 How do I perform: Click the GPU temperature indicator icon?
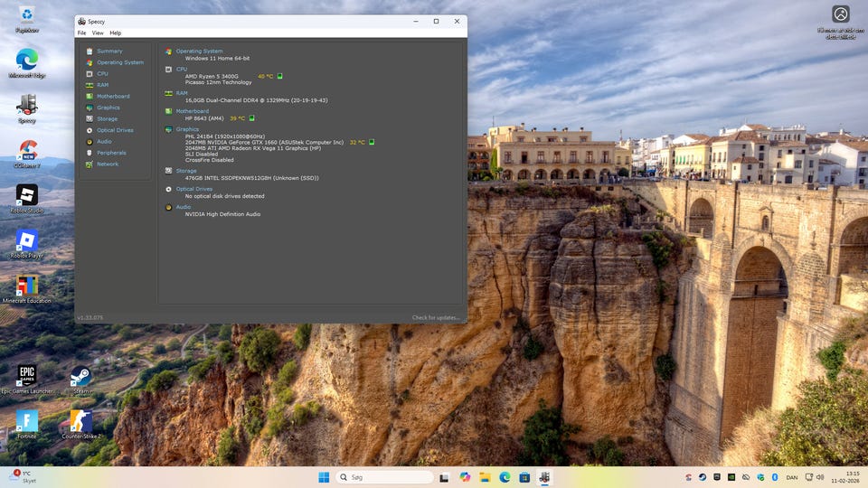click(372, 142)
